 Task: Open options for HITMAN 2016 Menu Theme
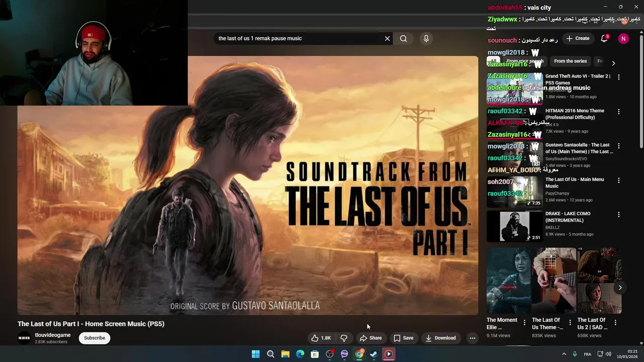tap(619, 112)
